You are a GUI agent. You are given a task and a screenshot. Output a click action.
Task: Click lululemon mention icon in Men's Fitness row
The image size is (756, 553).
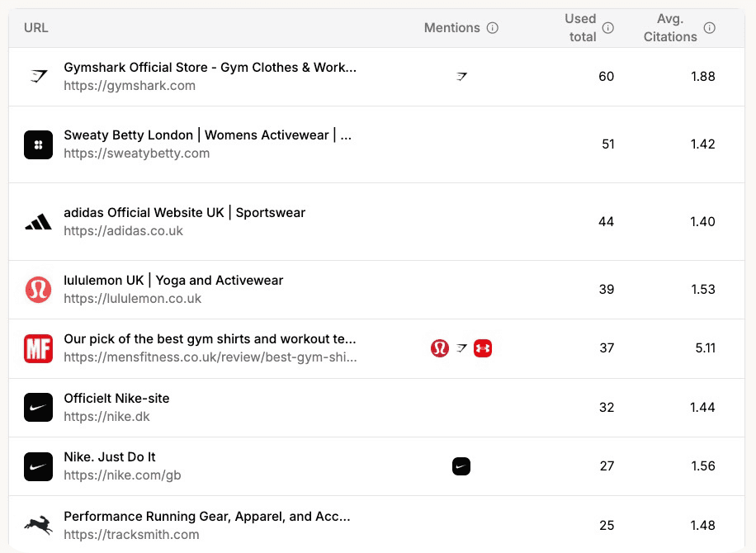[440, 348]
